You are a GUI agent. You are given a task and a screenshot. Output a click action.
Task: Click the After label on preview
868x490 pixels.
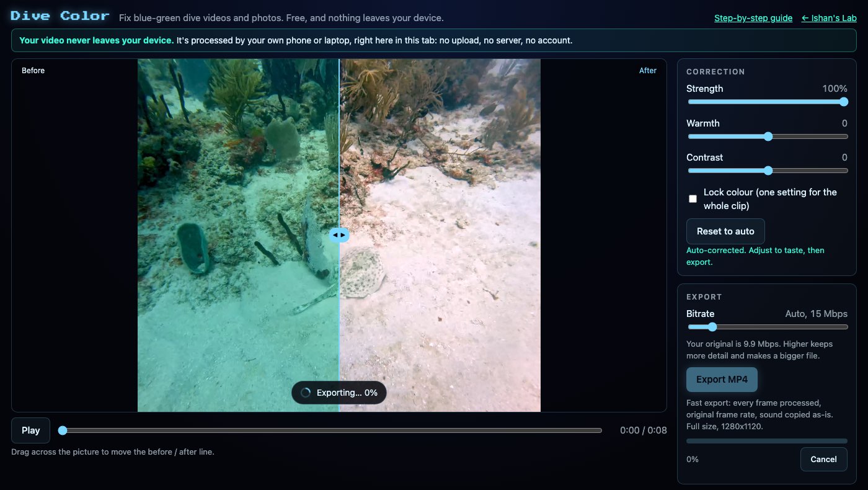(647, 71)
